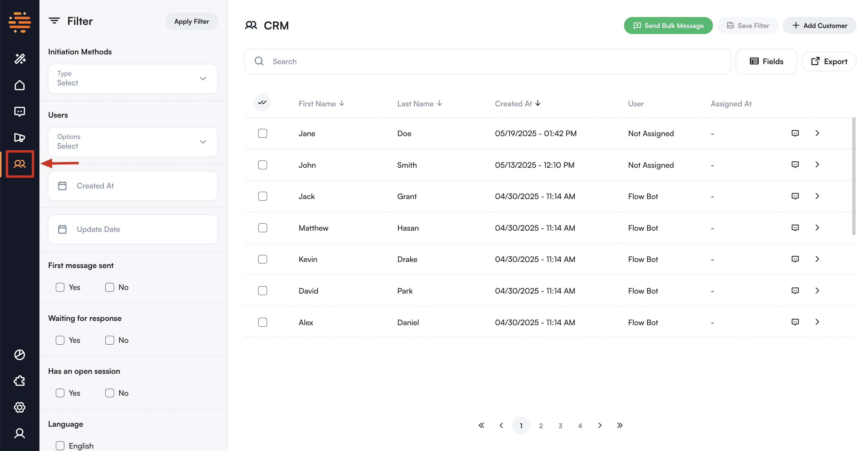Select the home icon in the sidebar

(19, 85)
